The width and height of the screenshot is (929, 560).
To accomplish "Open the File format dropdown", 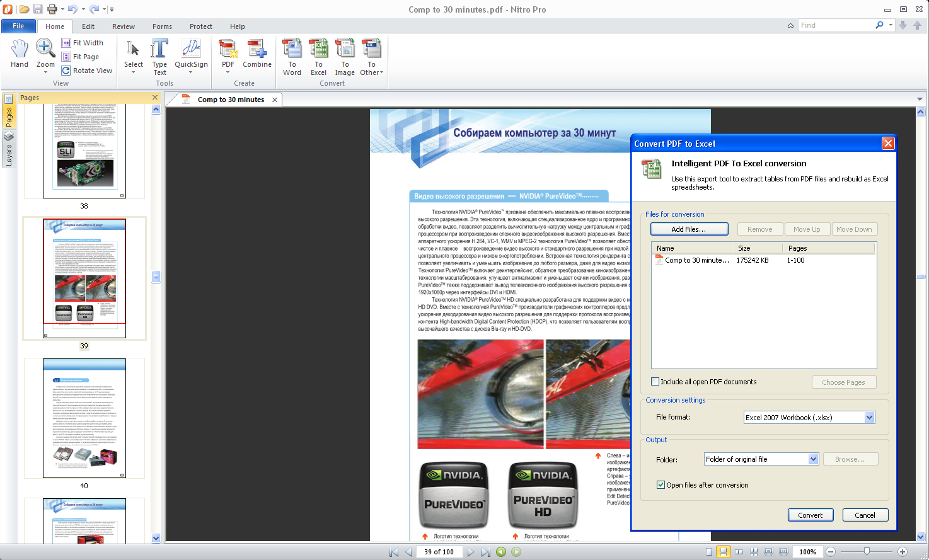I will (870, 417).
